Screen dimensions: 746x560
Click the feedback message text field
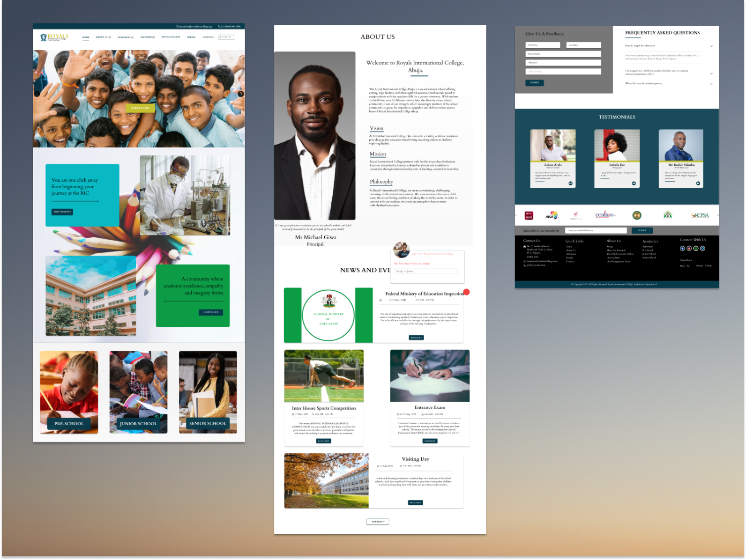(563, 72)
